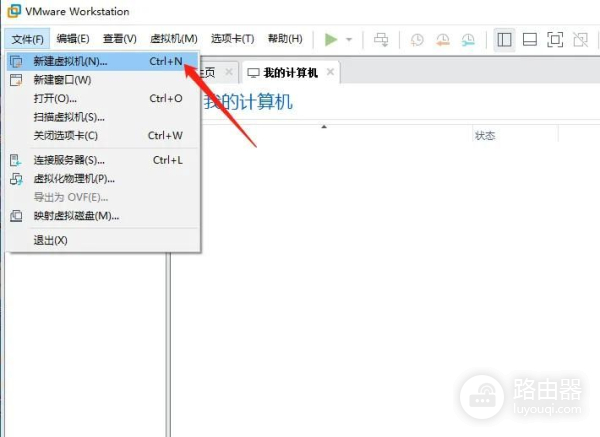Screen dimensions: 600x437
Task: Toggle the thumbnail bar view icon
Action: click(x=530, y=39)
